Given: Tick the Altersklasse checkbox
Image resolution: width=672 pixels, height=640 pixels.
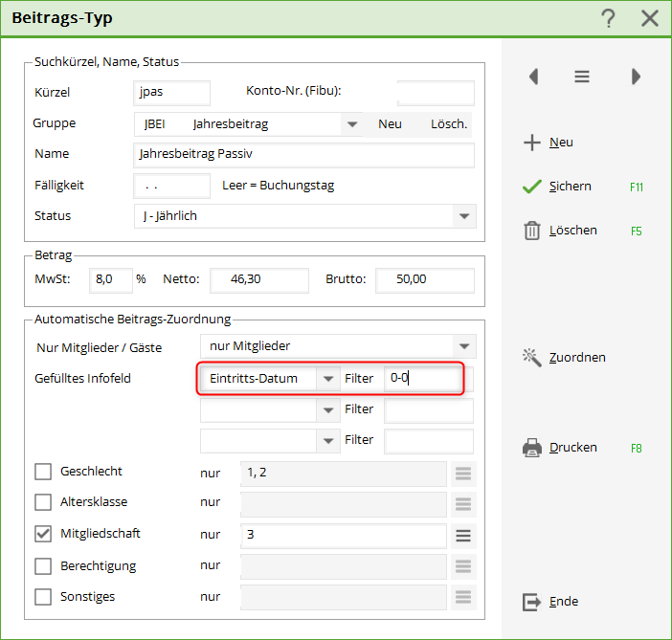Looking at the screenshot, I should pos(43,502).
